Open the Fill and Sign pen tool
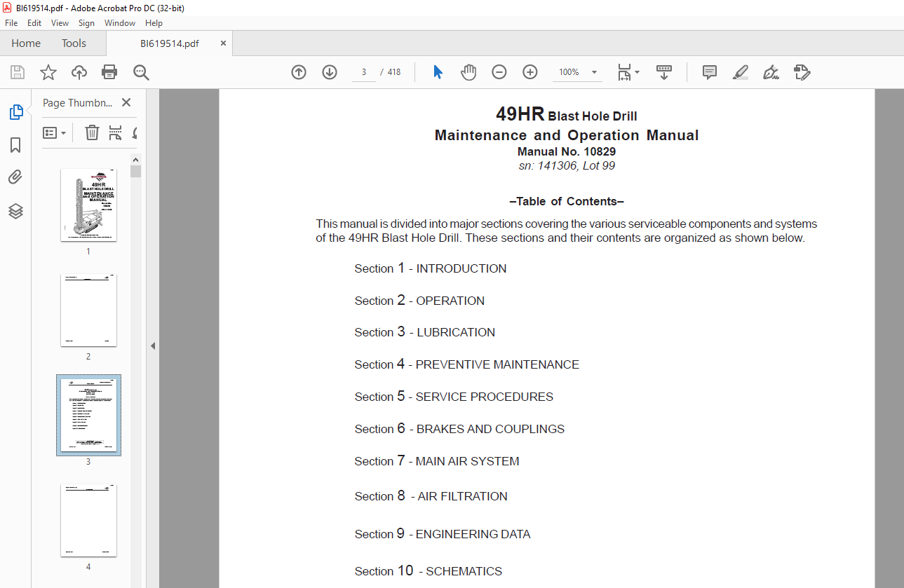Viewport: 904px width, 588px height. [x=771, y=72]
